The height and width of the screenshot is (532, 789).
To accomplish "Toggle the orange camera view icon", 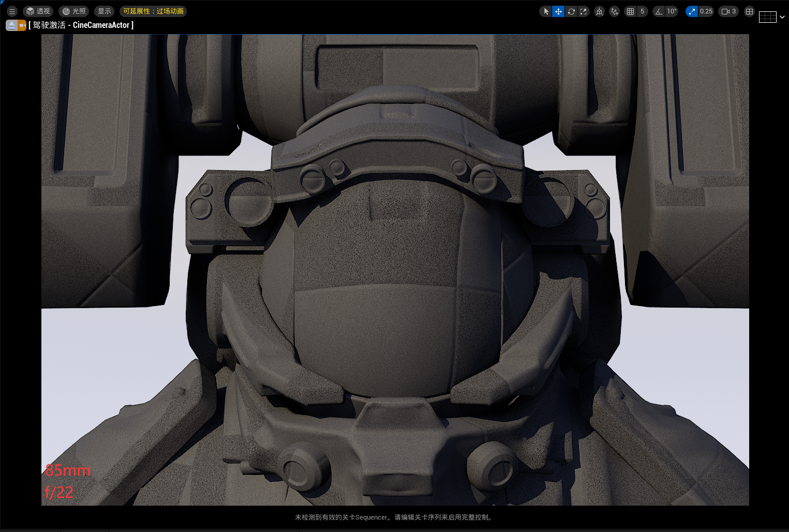I will pos(22,25).
